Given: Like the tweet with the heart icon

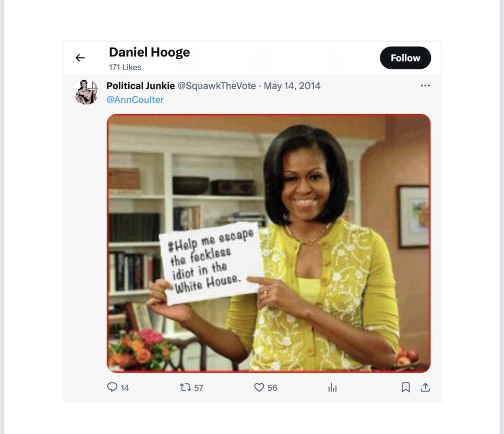Looking at the screenshot, I should [259, 387].
